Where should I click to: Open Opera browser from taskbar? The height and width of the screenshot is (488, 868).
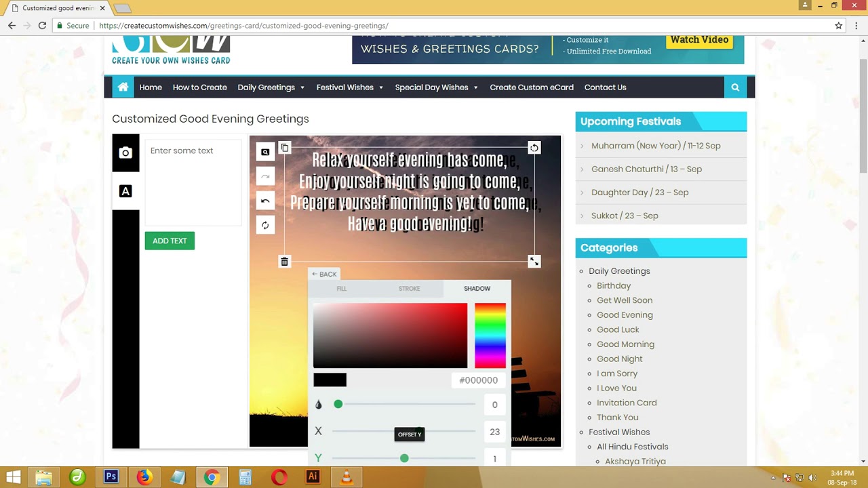click(x=279, y=477)
